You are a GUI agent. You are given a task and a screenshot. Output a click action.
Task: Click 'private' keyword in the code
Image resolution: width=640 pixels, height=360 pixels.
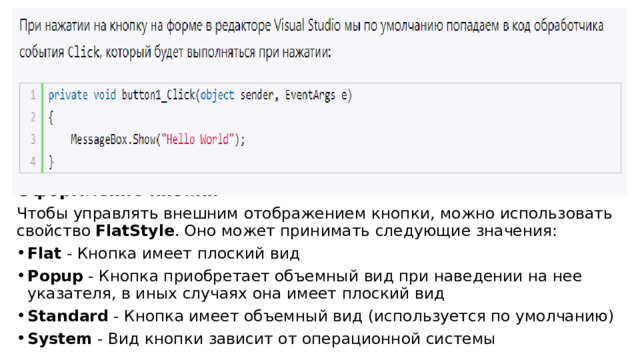[68, 96]
